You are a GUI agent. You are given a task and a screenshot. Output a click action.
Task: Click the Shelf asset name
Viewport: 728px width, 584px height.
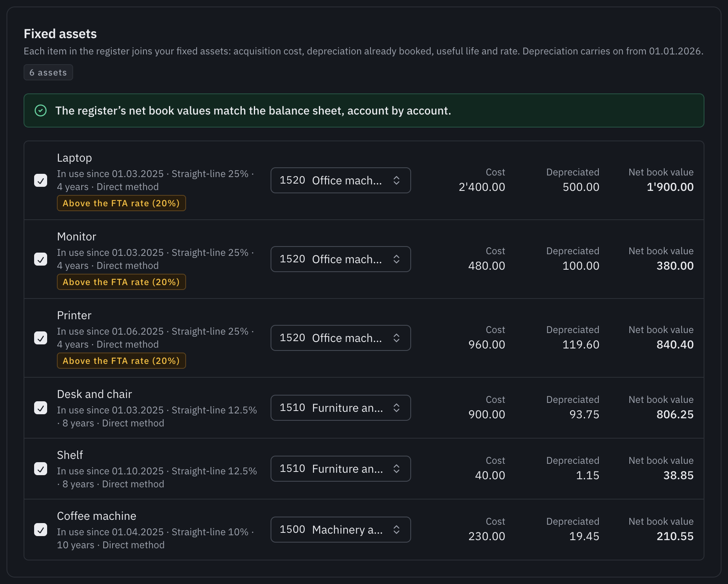coord(70,455)
